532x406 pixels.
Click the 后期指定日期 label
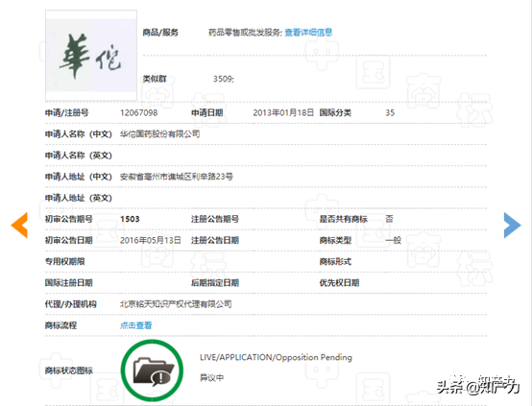[215, 283]
